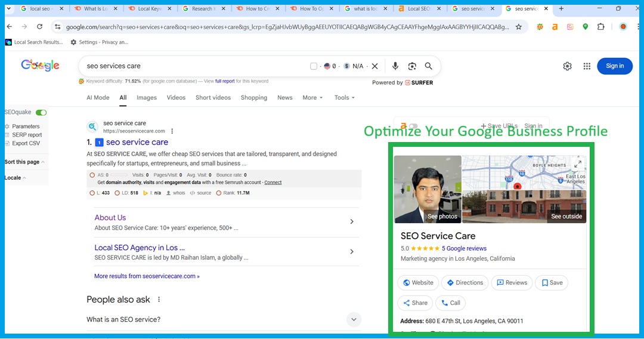The height and width of the screenshot is (339, 644).
Task: Save the SEO Service Care business
Action: click(552, 283)
